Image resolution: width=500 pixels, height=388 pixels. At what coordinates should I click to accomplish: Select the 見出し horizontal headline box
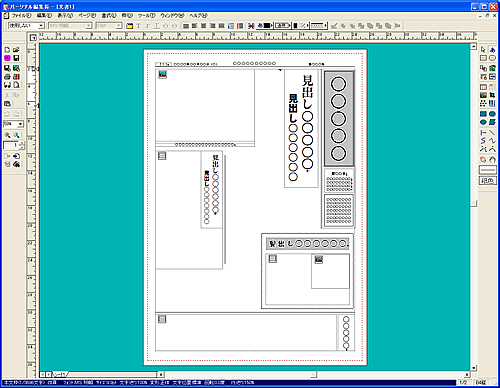pos(308,244)
